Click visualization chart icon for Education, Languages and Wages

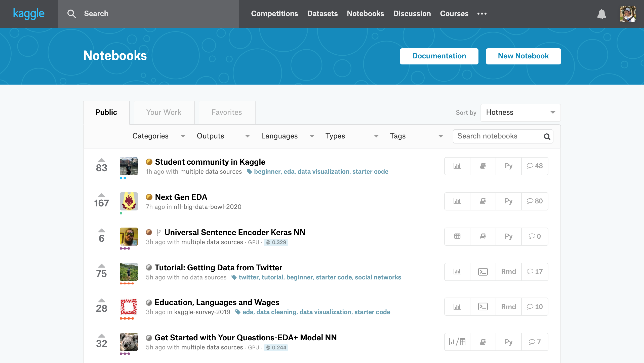[457, 307]
